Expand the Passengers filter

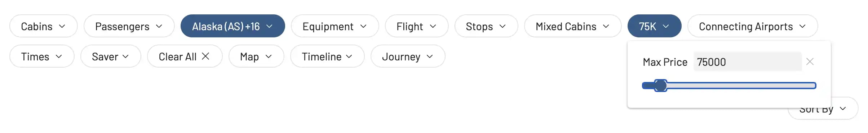(x=129, y=26)
